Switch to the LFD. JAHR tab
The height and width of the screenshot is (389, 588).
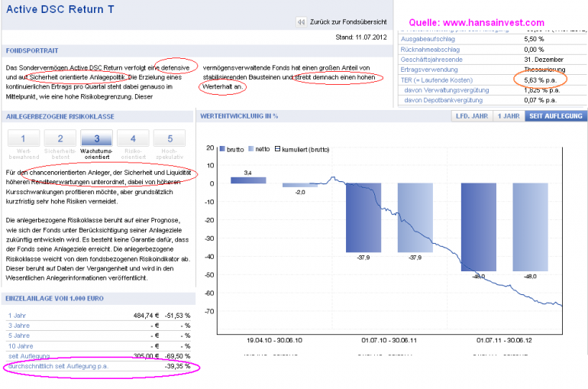click(x=470, y=116)
